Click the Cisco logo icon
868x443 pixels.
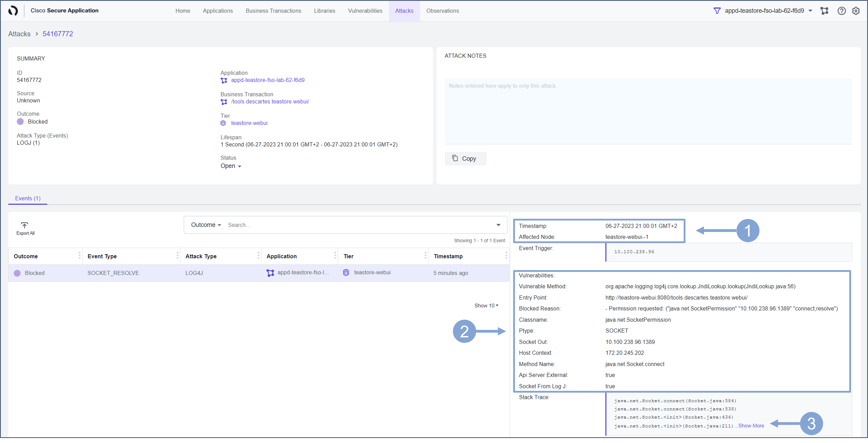coord(13,11)
